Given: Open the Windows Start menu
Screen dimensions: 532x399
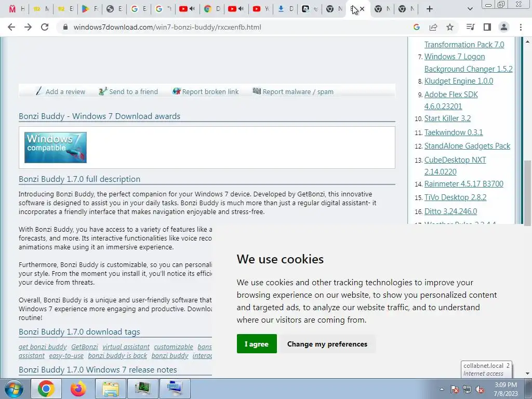Looking at the screenshot, I should tap(14, 389).
